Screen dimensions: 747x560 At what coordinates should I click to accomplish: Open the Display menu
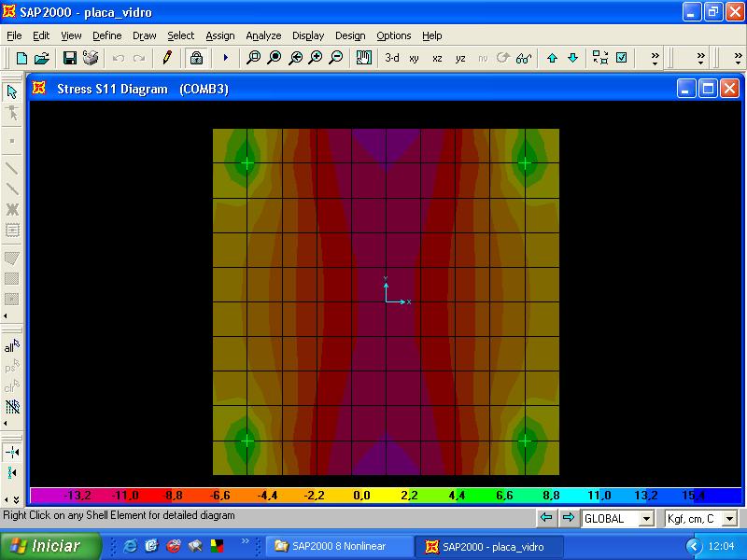(308, 35)
